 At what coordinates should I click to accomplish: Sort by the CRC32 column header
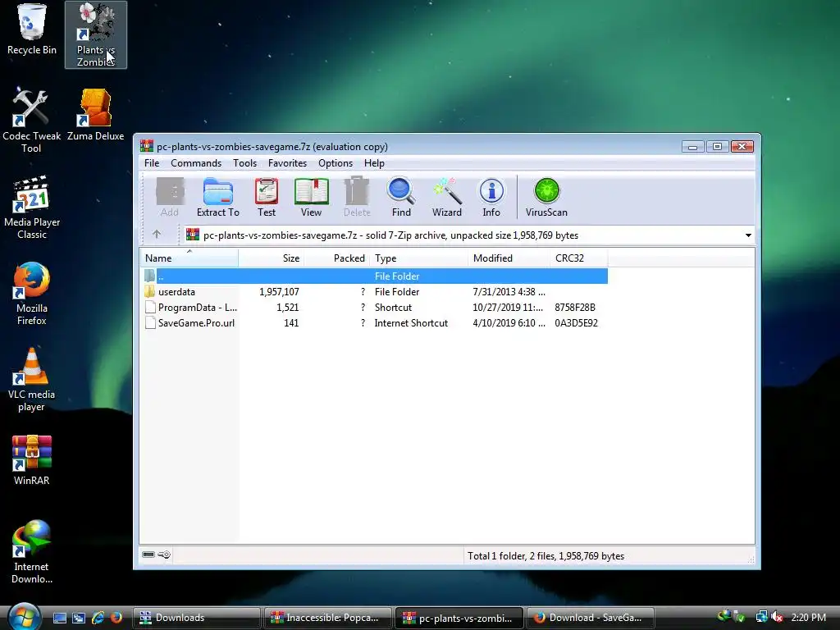[579, 258]
